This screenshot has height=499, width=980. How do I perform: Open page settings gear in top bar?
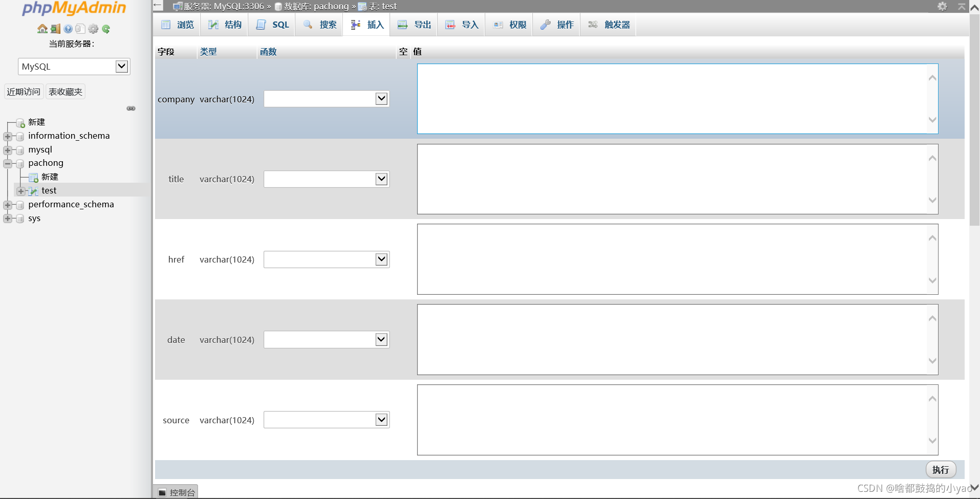pos(943,6)
